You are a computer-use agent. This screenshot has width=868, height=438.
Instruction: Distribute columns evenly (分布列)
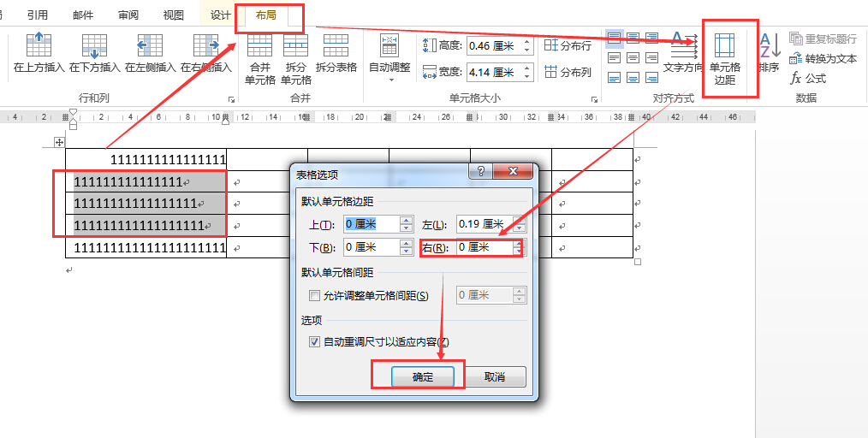click(x=568, y=72)
